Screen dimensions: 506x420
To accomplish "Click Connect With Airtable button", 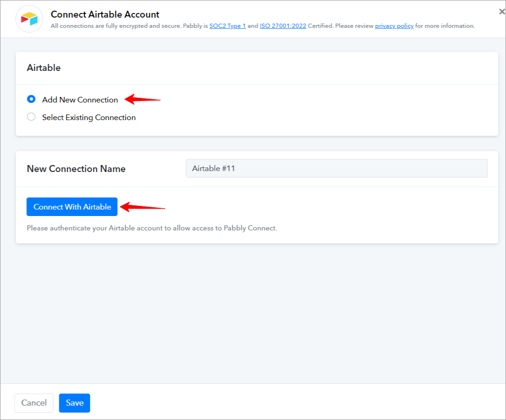I will click(72, 207).
